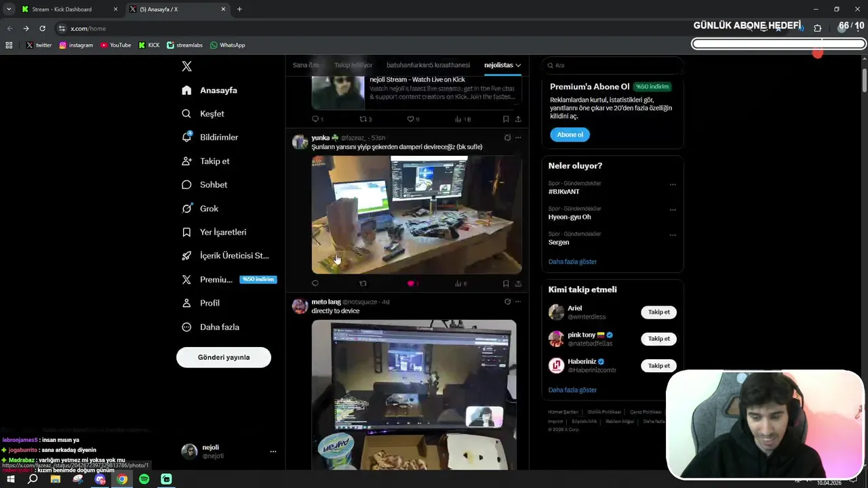This screenshot has height=488, width=868.
Task: Open the Keşfet explore page
Action: tap(203, 114)
